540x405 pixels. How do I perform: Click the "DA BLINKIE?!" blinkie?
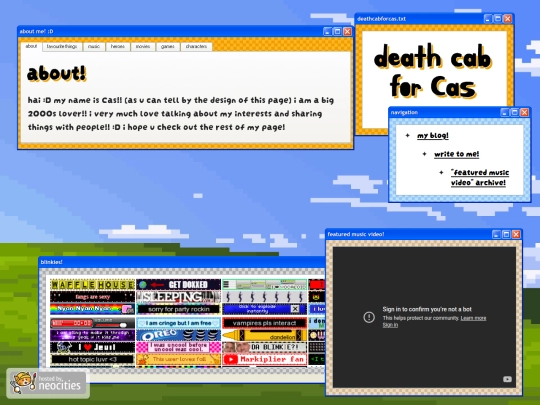pyautogui.click(x=264, y=347)
